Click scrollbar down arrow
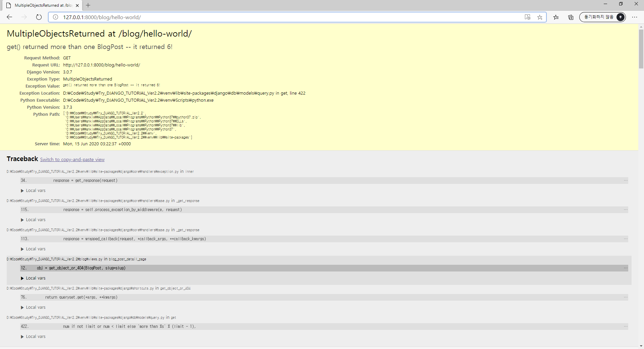 641,346
